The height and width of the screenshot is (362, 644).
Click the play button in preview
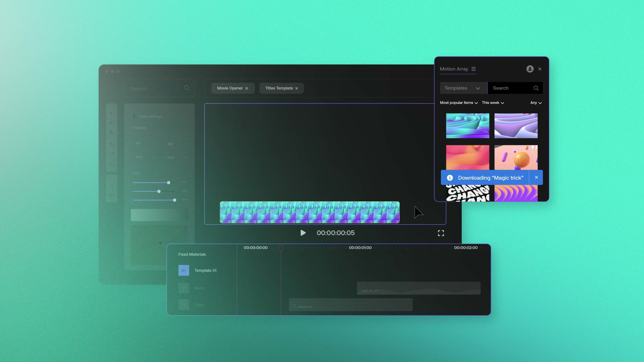(303, 233)
